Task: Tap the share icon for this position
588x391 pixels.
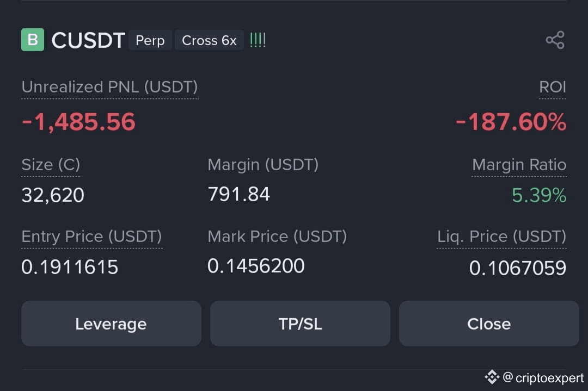Action: coord(555,40)
